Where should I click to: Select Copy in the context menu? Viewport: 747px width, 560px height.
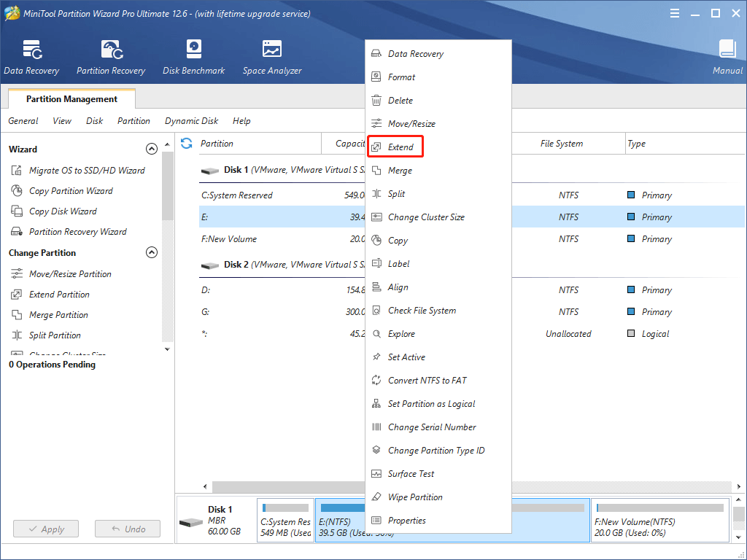[x=438, y=241]
